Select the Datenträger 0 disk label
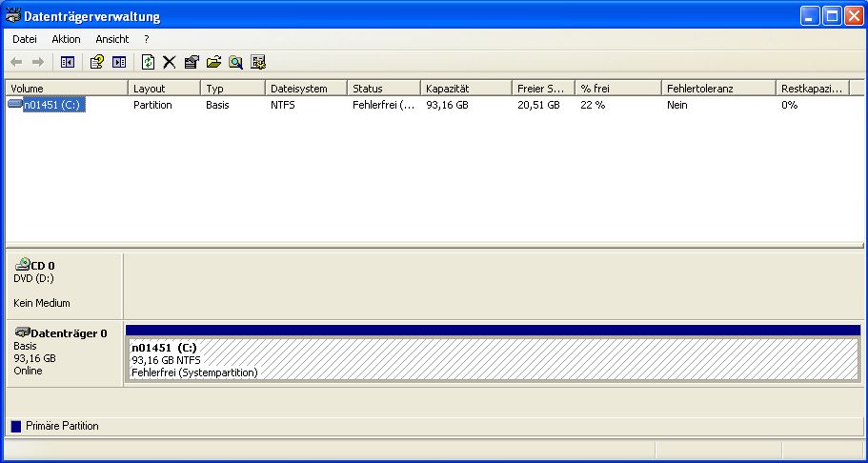Viewport: 868px width, 463px height. click(69, 333)
